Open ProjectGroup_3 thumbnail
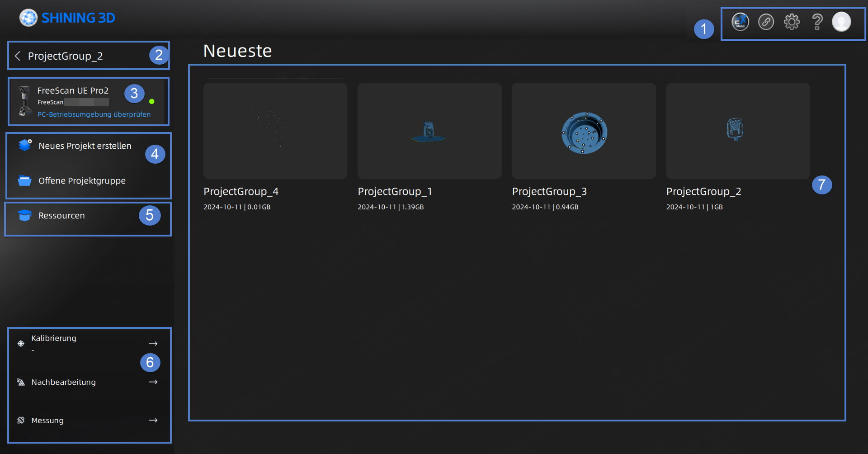Viewport: 868px width, 454px height. click(584, 131)
